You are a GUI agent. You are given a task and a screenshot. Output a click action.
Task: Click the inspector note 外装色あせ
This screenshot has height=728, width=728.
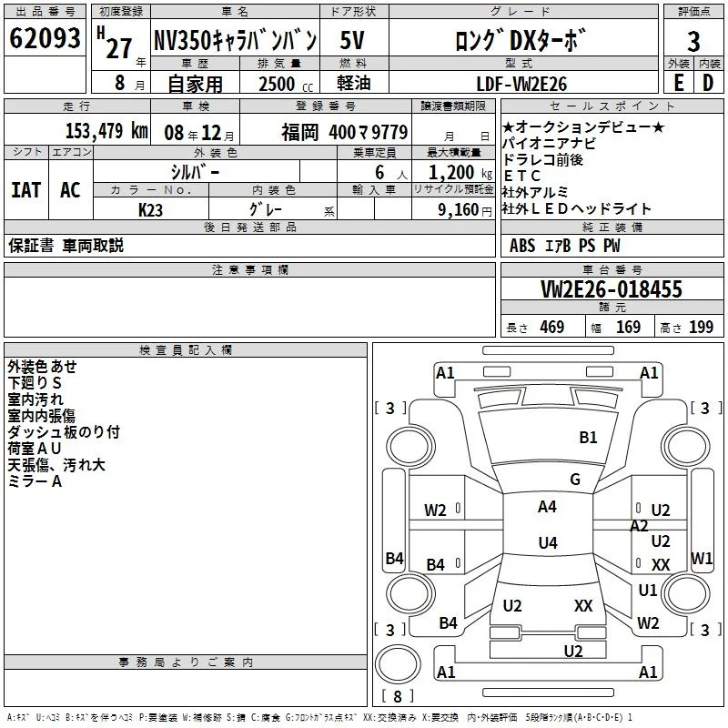click(x=42, y=367)
